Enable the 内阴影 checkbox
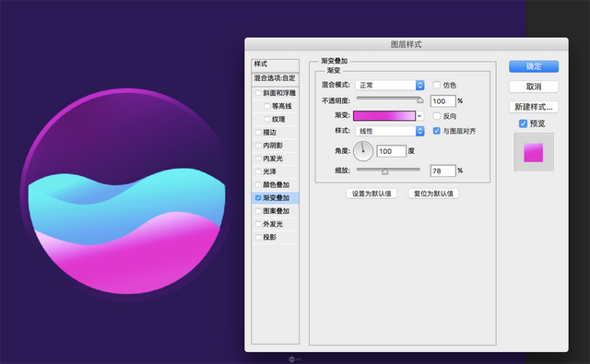The image size is (590, 364). [x=258, y=146]
